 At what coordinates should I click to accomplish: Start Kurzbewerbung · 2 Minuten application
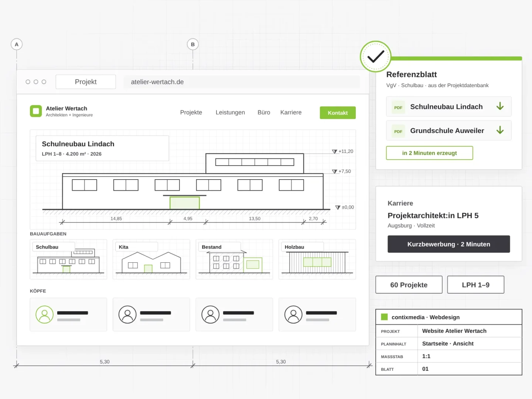[449, 244]
